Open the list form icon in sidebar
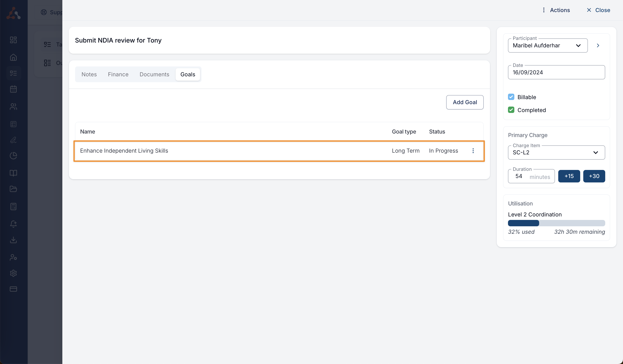 click(13, 124)
